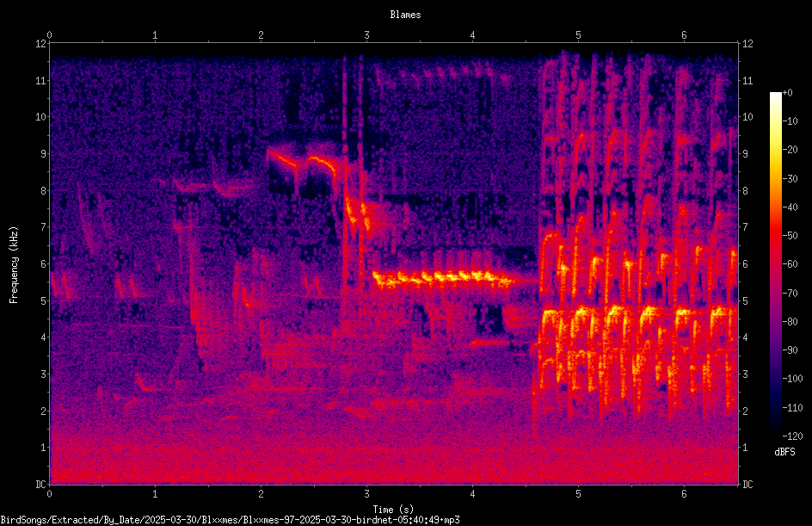Click the "-70" color scale label

click(790, 294)
